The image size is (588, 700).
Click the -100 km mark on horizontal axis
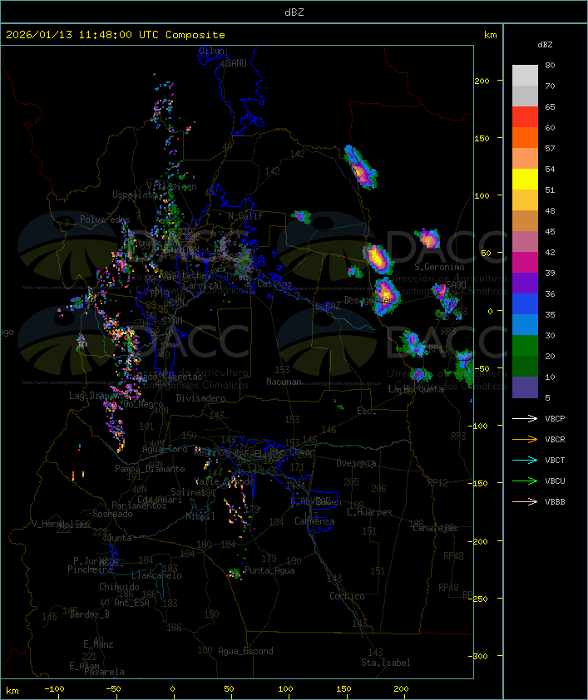[x=55, y=689]
